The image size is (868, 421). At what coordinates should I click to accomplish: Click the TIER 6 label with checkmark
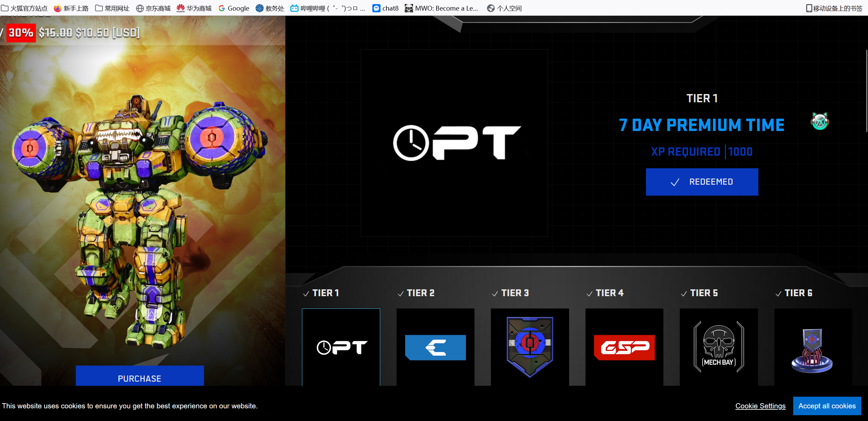[794, 293]
